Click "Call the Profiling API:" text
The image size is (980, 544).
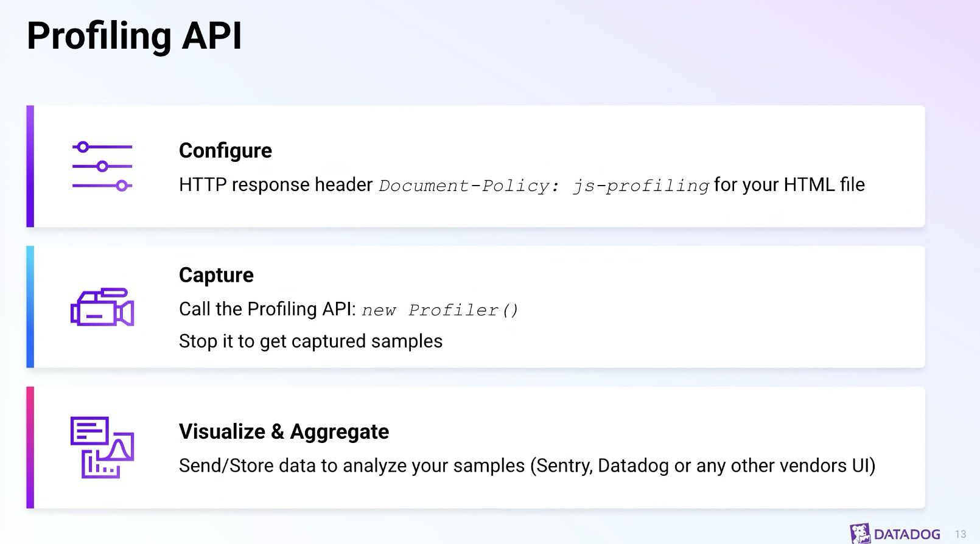pyautogui.click(x=267, y=309)
